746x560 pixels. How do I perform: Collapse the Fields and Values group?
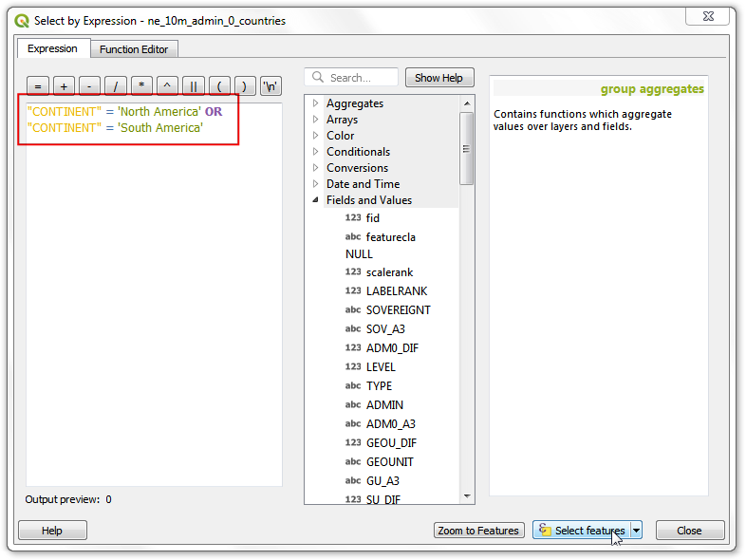click(316, 200)
